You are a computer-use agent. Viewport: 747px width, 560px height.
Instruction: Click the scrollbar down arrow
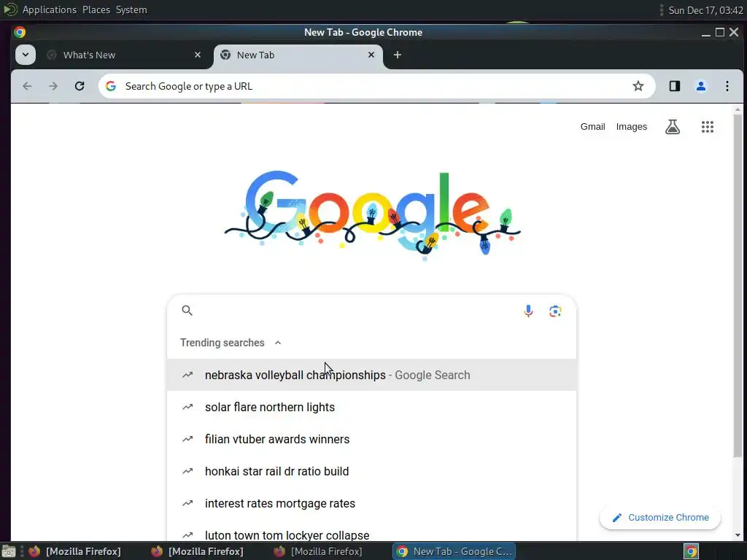click(x=738, y=535)
